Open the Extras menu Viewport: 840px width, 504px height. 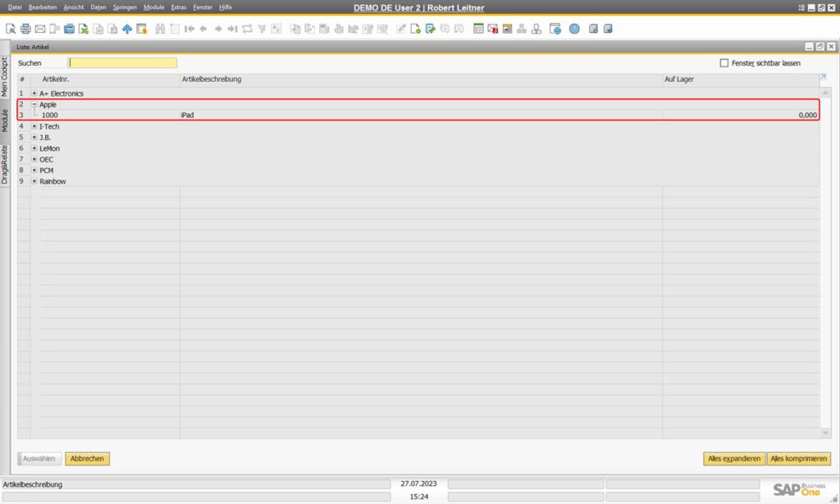click(x=178, y=7)
